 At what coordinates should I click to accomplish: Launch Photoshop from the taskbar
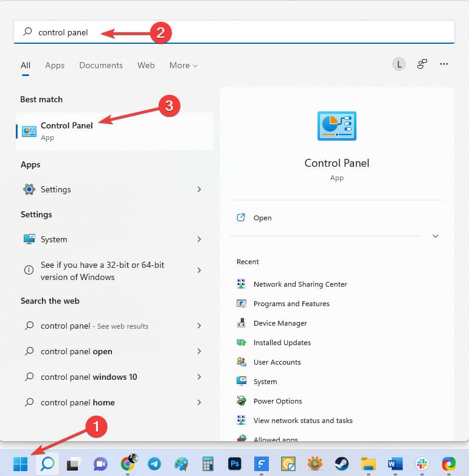pyautogui.click(x=235, y=464)
